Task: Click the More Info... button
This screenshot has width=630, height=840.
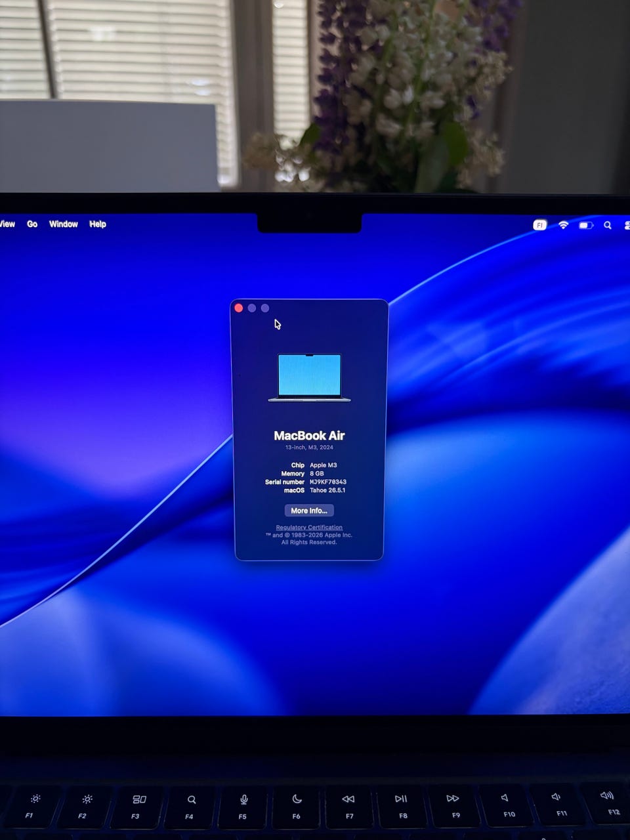Action: click(x=309, y=511)
